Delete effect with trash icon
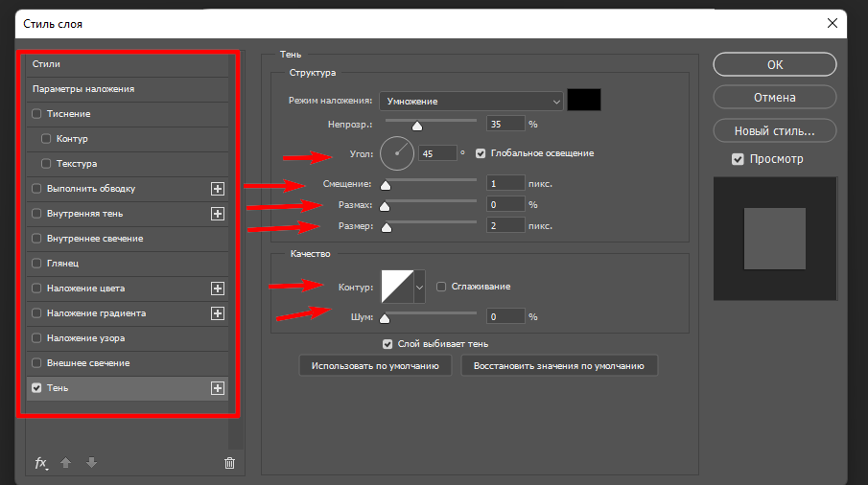 tap(230, 463)
